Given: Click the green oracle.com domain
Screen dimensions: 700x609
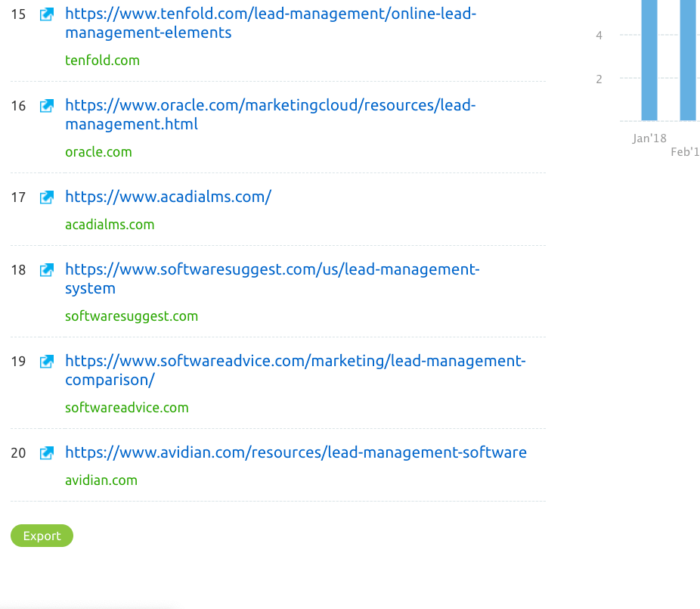Looking at the screenshot, I should [x=99, y=152].
